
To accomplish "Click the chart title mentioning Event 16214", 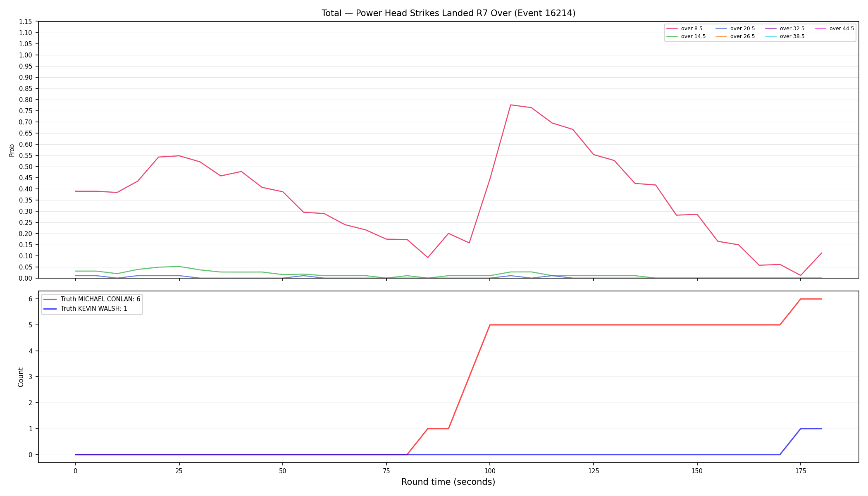I will pyautogui.click(x=448, y=13).
